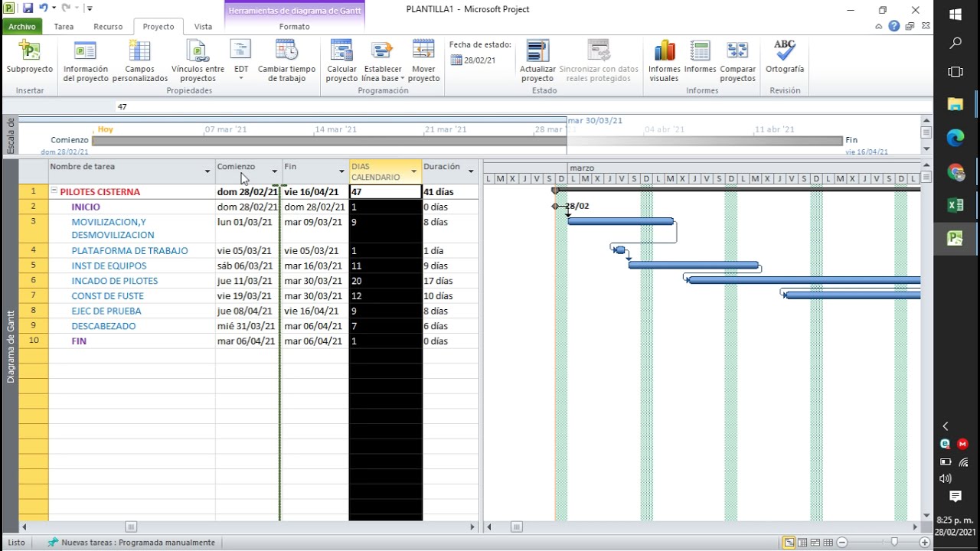The height and width of the screenshot is (551, 980).
Task: Select row header number 5
Action: 34,266
